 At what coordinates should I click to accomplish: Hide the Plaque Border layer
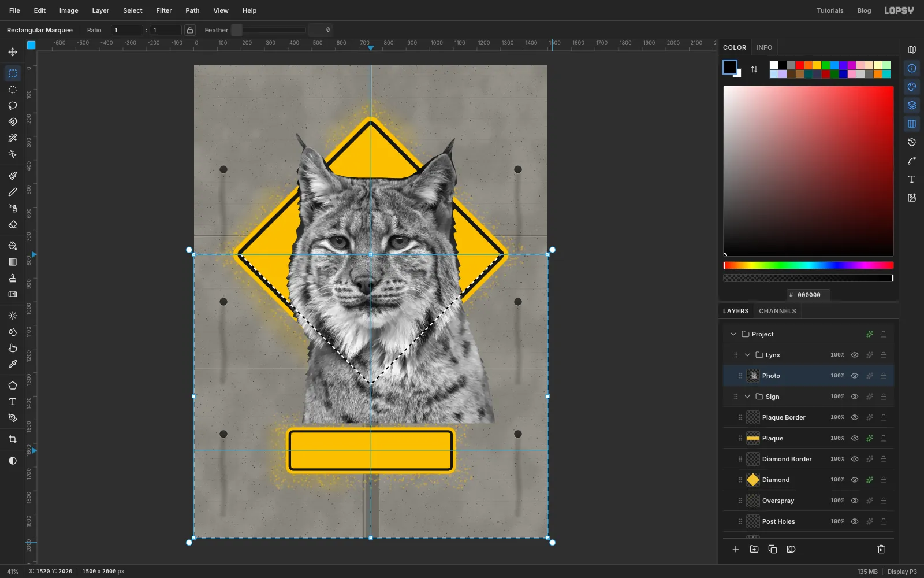click(x=855, y=417)
